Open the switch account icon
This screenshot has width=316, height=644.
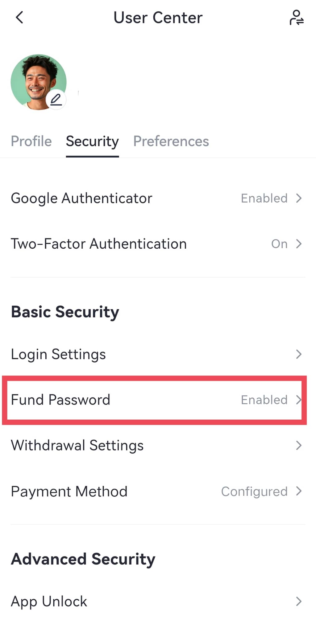coord(296,18)
